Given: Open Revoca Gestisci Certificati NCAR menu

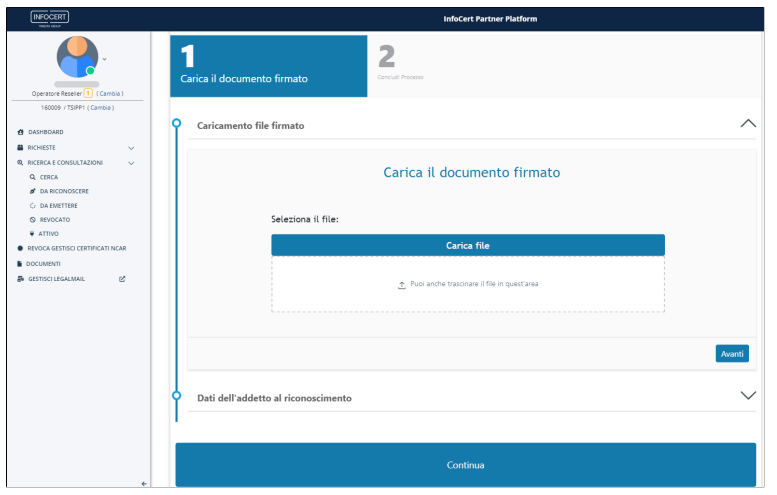Looking at the screenshot, I should pos(76,247).
